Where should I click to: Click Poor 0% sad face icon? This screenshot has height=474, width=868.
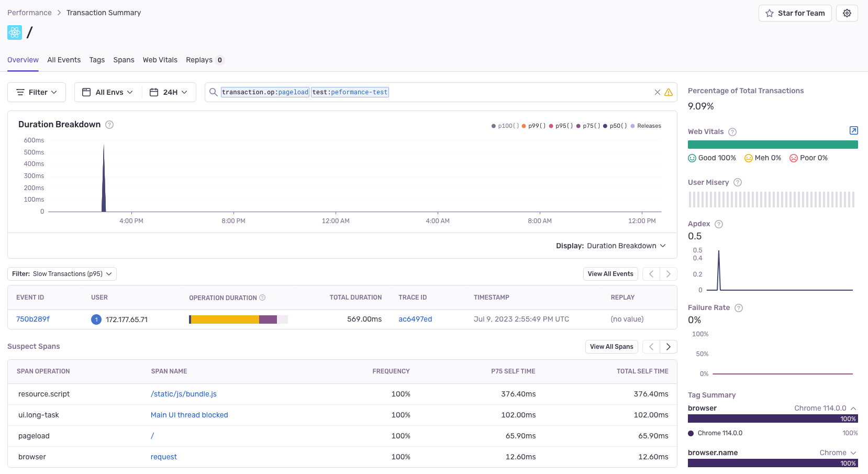794,158
